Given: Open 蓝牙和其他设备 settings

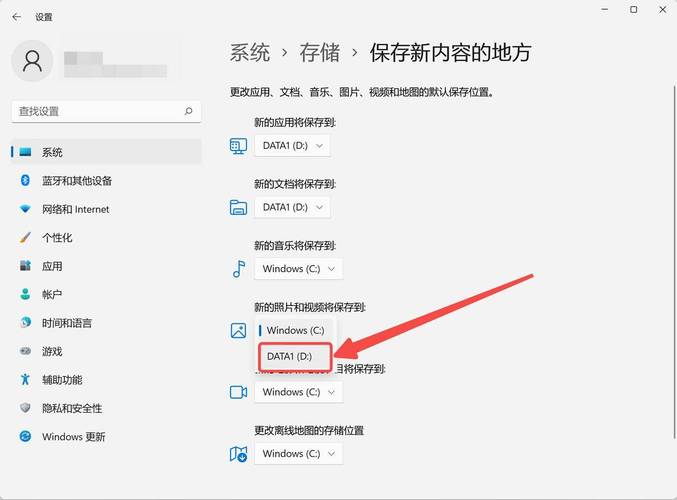Looking at the screenshot, I should pos(106,180).
